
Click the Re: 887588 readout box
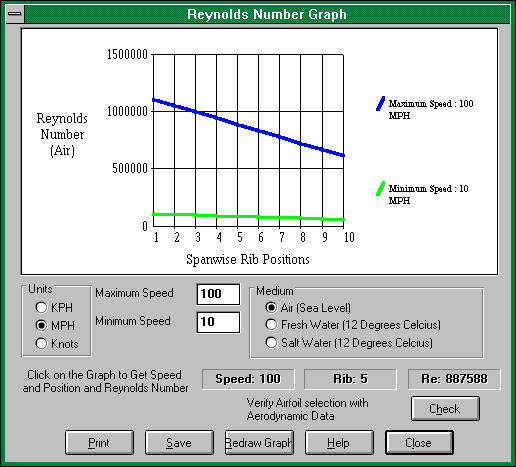(454, 379)
